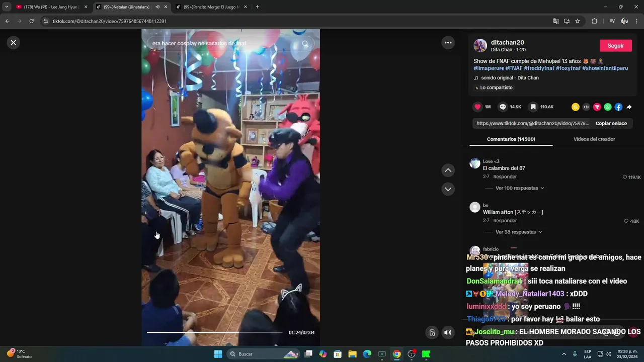
Task: Open Chrome profile avatar
Action: click(624, 21)
